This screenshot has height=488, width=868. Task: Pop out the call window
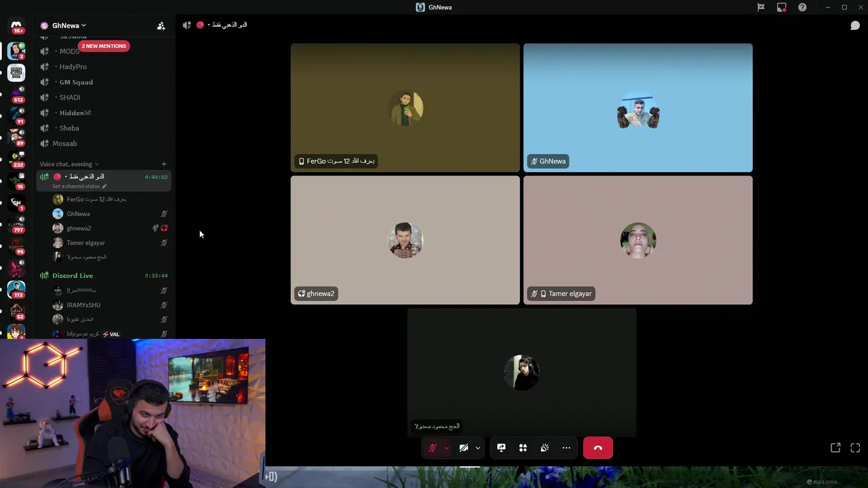(x=835, y=448)
